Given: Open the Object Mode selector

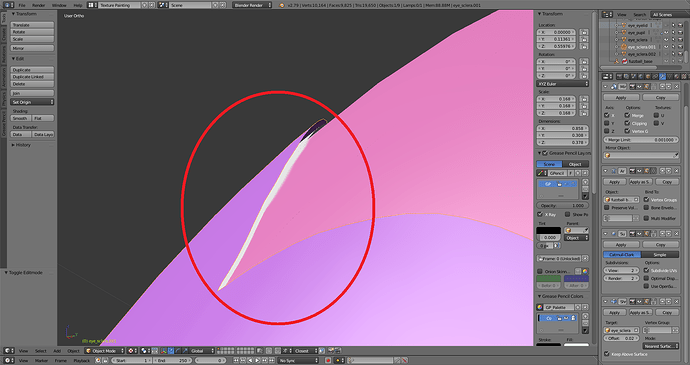Looking at the screenshot, I should [x=104, y=351].
